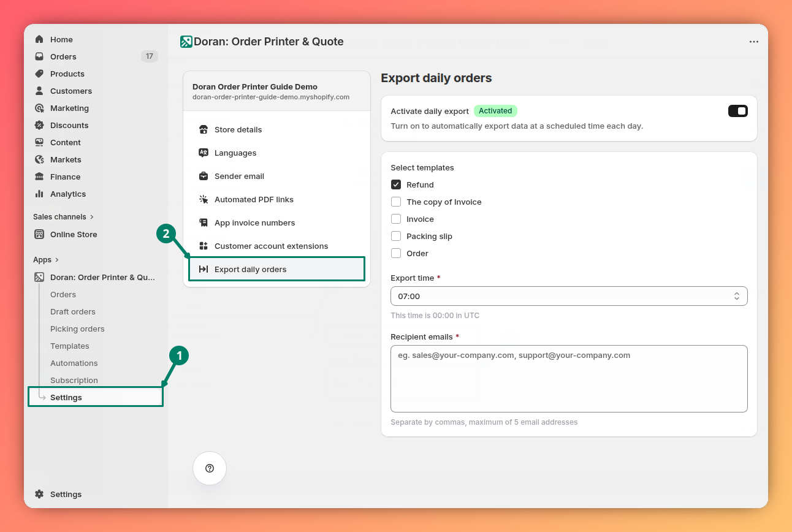This screenshot has width=792, height=532.
Task: Open Languages settings
Action: pos(277,153)
